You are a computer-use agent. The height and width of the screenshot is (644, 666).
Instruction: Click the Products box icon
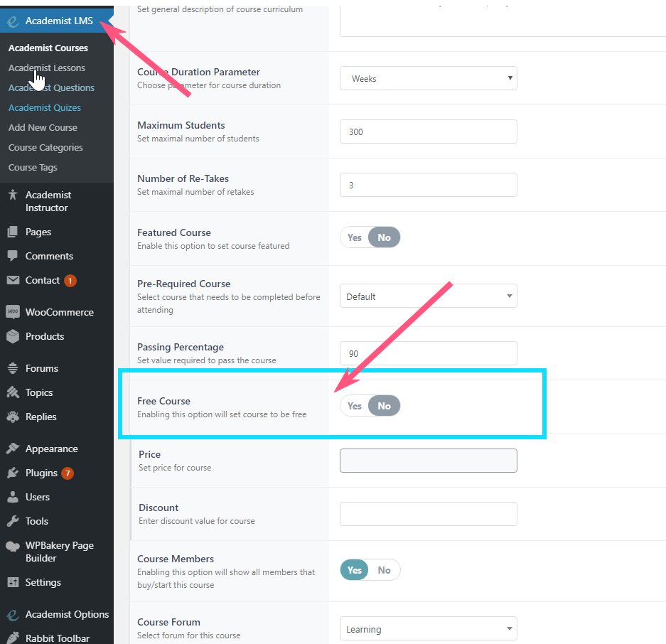pos(13,336)
